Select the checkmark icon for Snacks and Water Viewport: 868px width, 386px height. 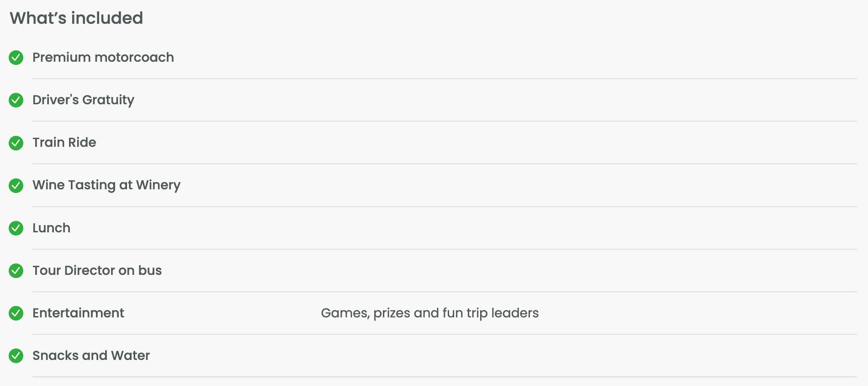click(x=16, y=356)
